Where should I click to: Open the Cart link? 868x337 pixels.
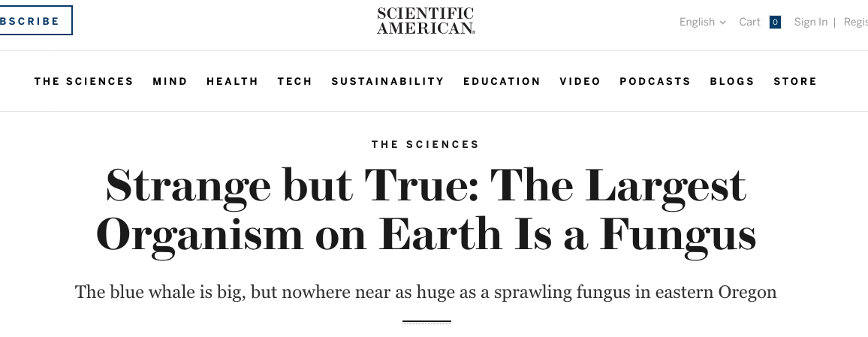point(749,23)
